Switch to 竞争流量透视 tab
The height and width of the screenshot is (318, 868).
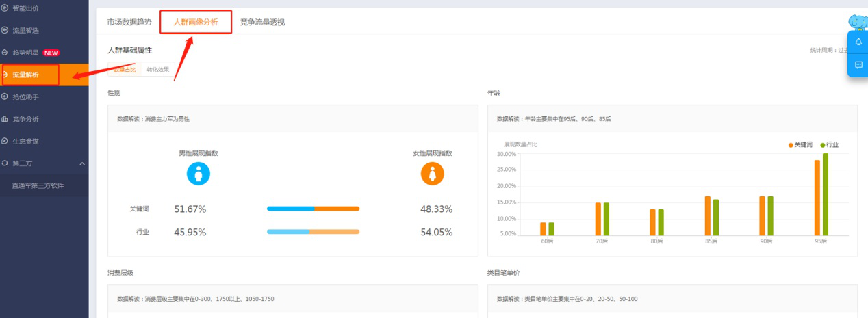[x=262, y=22]
